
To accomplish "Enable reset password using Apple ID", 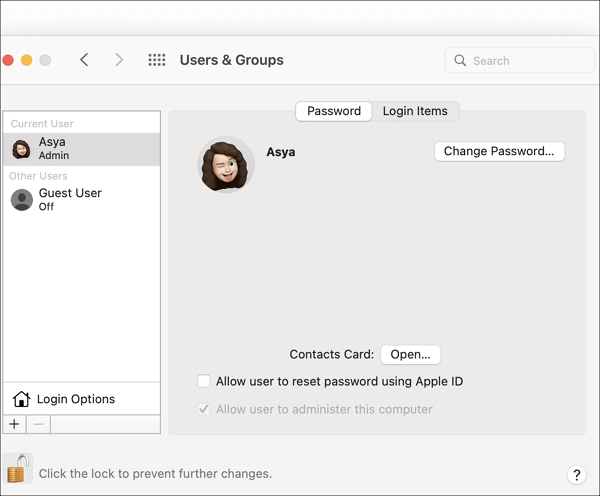I will [x=204, y=381].
